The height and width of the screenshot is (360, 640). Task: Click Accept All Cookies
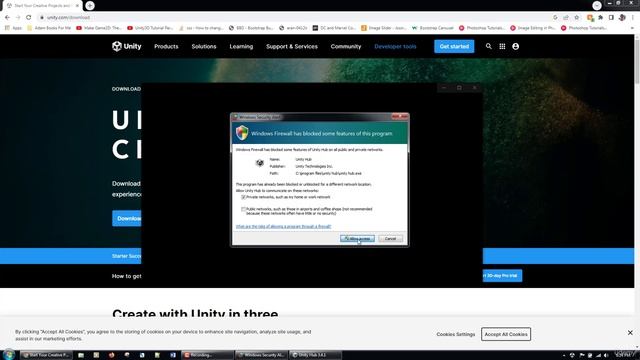pos(506,334)
